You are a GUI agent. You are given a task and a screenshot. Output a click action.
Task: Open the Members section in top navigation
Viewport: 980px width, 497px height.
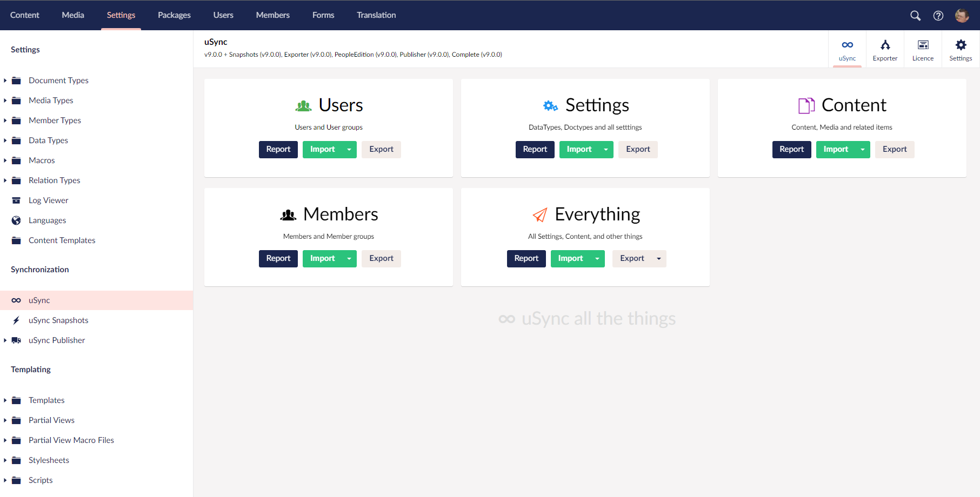tap(272, 15)
